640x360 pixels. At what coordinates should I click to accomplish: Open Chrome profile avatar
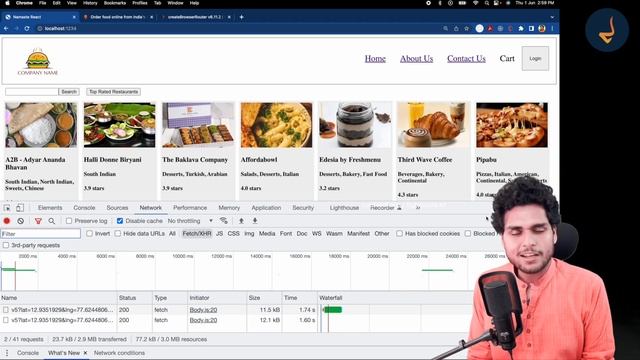pos(542,29)
